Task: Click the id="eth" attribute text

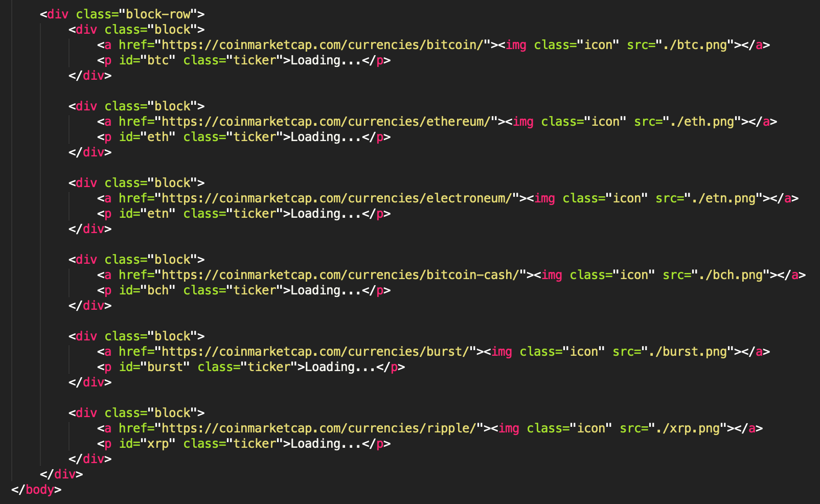Action: click(147, 137)
